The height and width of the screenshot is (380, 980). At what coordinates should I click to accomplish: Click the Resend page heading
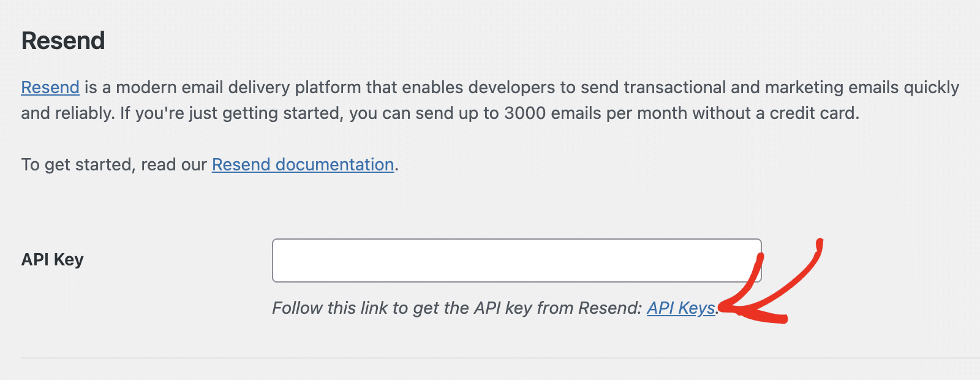click(62, 40)
